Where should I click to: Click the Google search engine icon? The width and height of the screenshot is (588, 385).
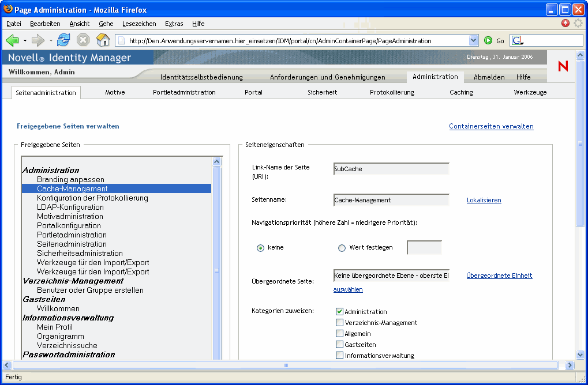pyautogui.click(x=517, y=41)
